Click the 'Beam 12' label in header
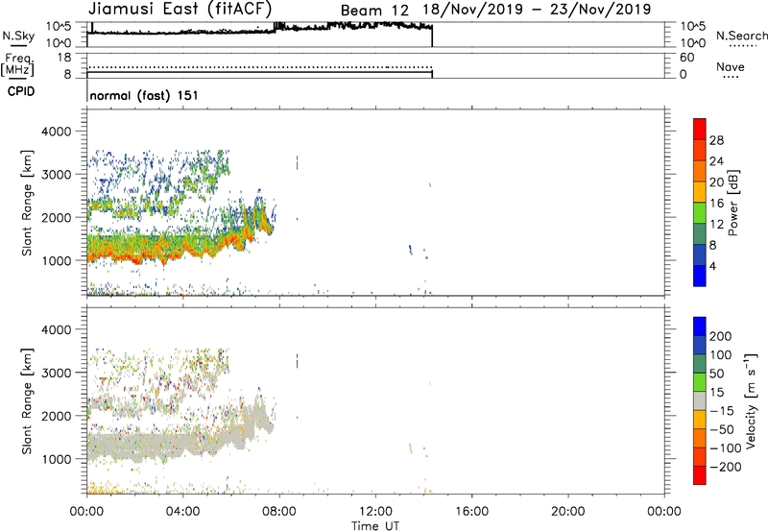 [x=374, y=11]
